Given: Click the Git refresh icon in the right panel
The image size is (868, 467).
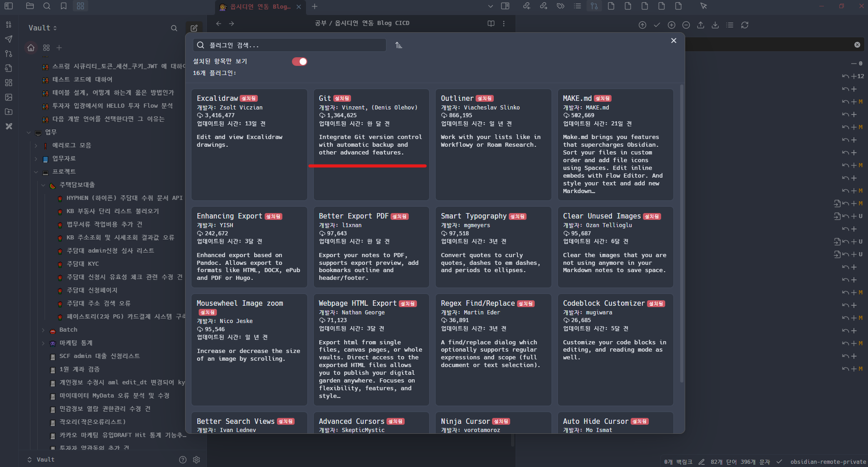Looking at the screenshot, I should (x=744, y=25).
